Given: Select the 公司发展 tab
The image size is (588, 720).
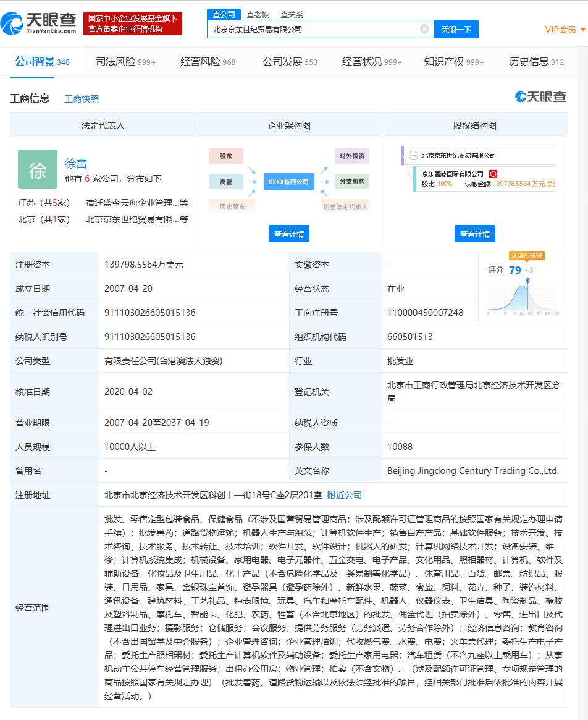Looking at the screenshot, I should click(290, 62).
